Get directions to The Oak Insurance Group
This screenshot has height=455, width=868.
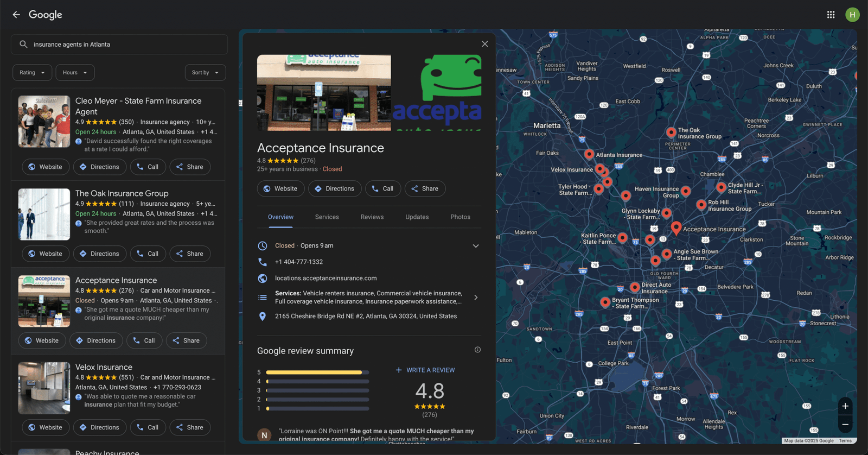point(100,254)
